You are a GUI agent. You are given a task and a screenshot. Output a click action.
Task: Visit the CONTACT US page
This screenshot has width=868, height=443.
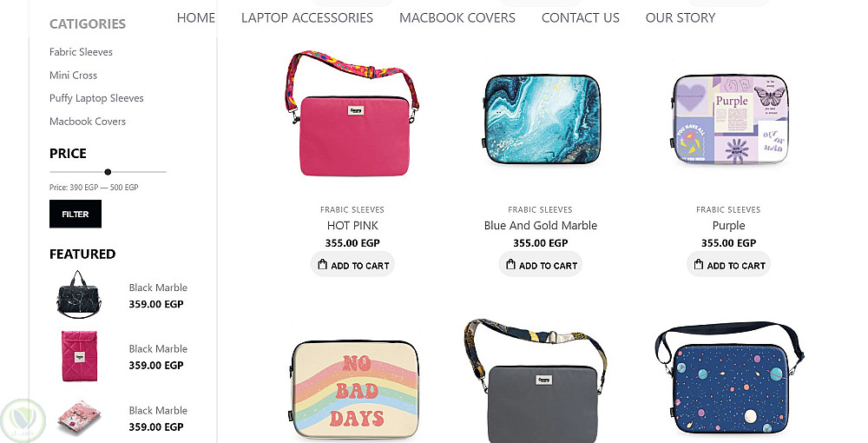(x=580, y=17)
